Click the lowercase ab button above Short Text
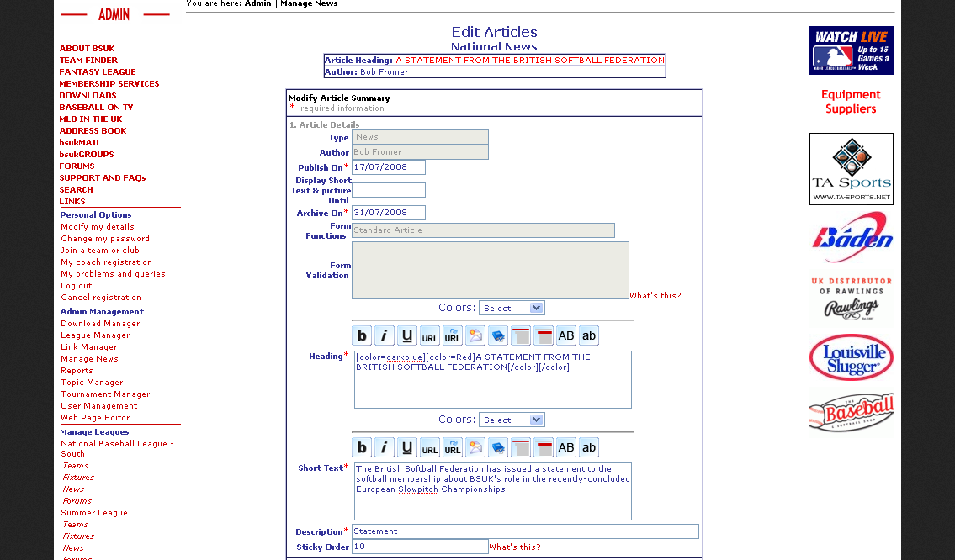Viewport: 955px width, 560px height. pos(589,447)
